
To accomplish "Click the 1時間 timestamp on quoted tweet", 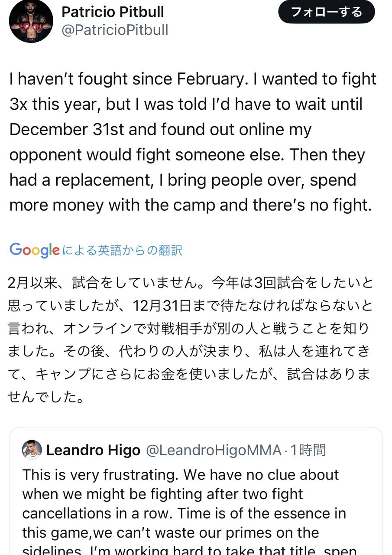I will click(x=308, y=451).
